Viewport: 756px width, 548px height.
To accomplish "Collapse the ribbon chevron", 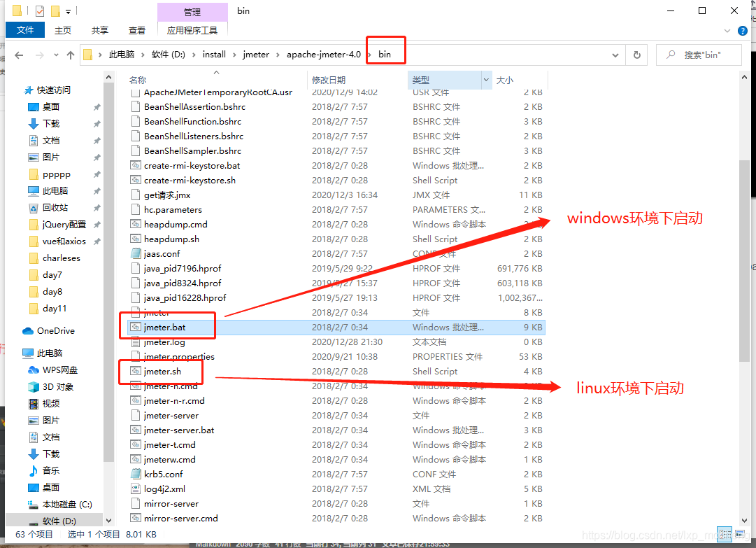I will pyautogui.click(x=727, y=31).
